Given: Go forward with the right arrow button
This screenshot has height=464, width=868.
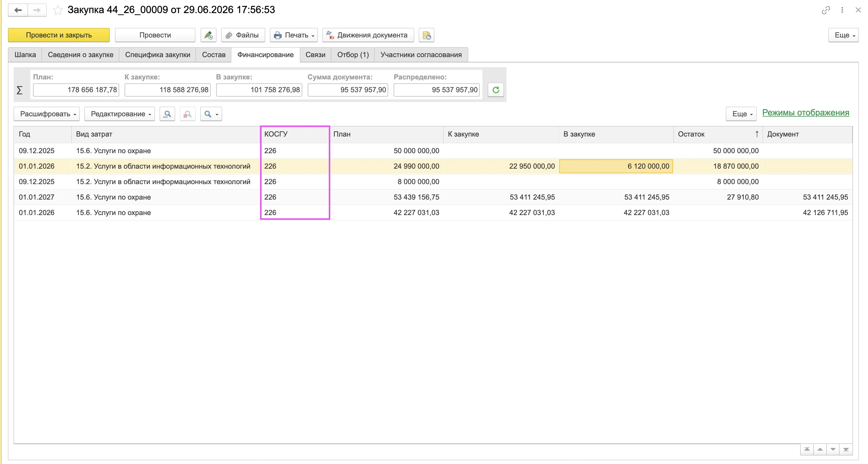Looking at the screenshot, I should tap(37, 10).
